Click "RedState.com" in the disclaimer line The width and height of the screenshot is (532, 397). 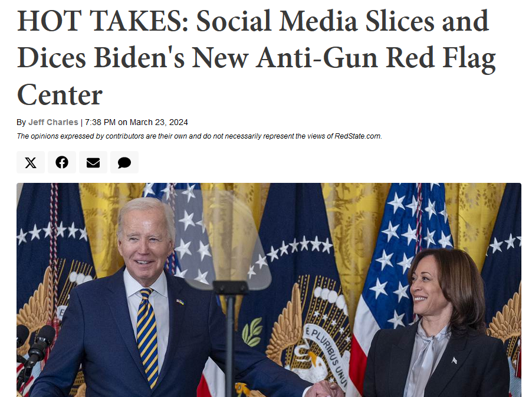pyautogui.click(x=358, y=136)
